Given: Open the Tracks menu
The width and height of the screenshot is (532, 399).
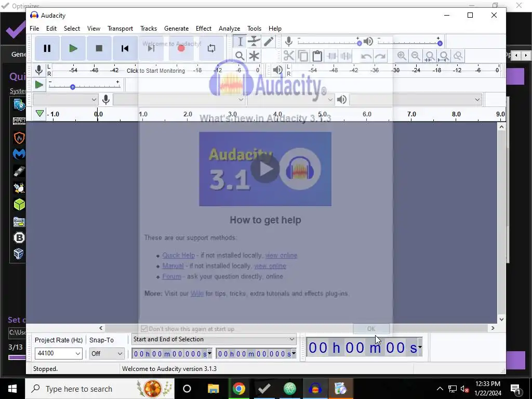Looking at the screenshot, I should (149, 29).
